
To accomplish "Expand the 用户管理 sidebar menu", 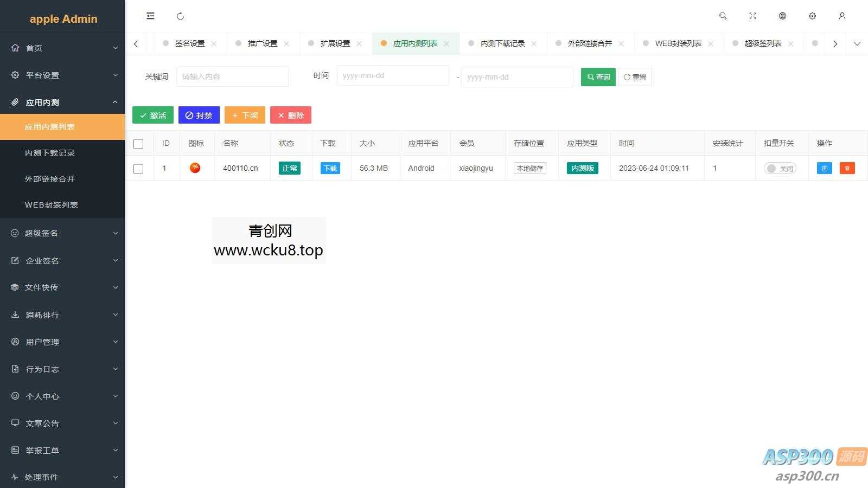I will pyautogui.click(x=62, y=342).
